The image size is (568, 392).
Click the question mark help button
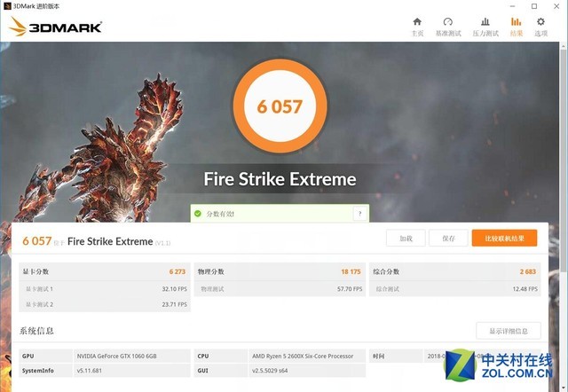pos(359,214)
